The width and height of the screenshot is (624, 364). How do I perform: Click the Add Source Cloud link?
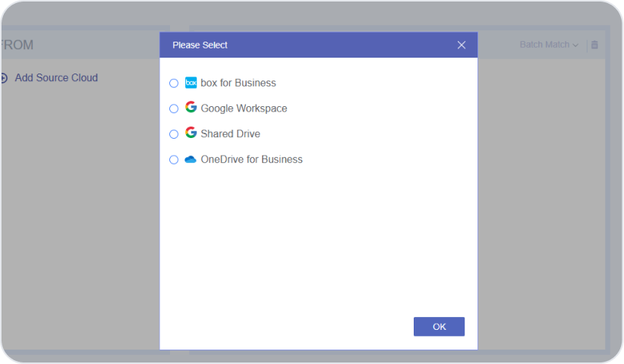(56, 77)
